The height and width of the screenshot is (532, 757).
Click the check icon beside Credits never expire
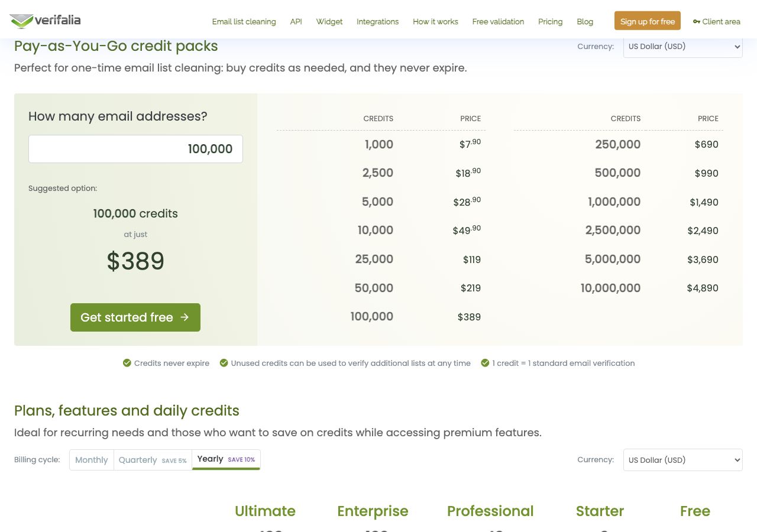coord(127,363)
